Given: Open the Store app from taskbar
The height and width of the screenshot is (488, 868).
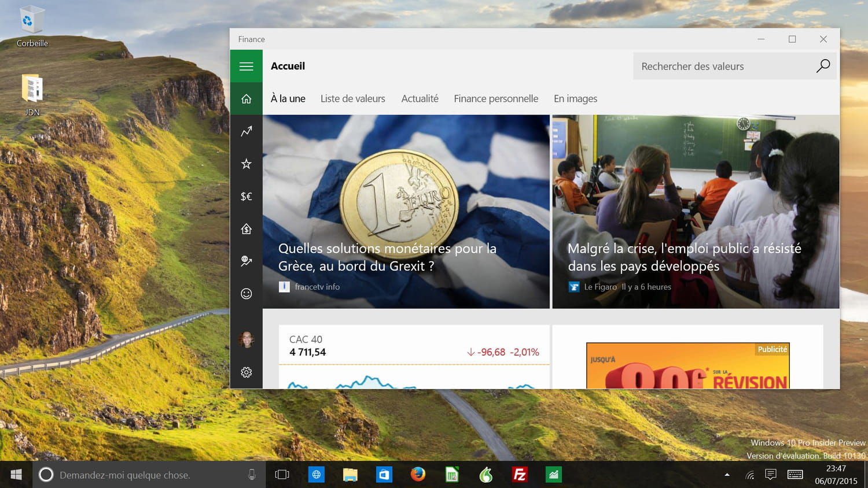Looking at the screenshot, I should point(384,475).
